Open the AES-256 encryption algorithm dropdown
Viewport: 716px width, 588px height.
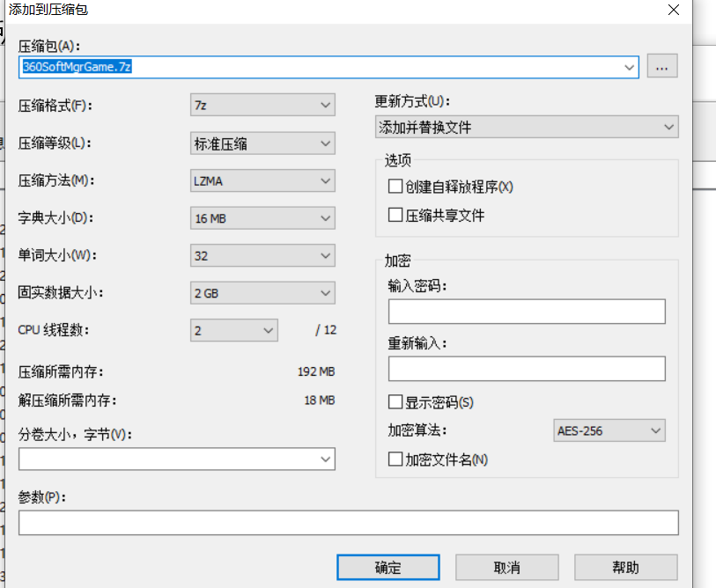[609, 430]
